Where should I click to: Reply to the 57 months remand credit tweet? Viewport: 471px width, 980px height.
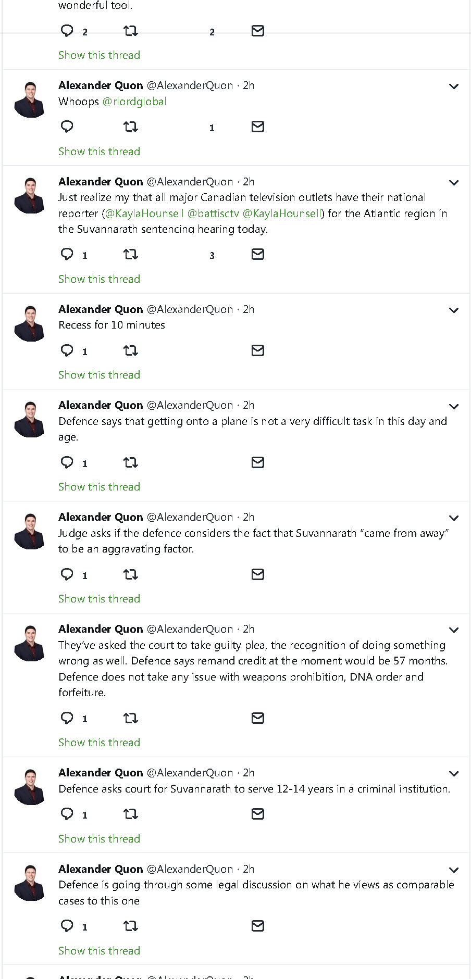tap(67, 718)
